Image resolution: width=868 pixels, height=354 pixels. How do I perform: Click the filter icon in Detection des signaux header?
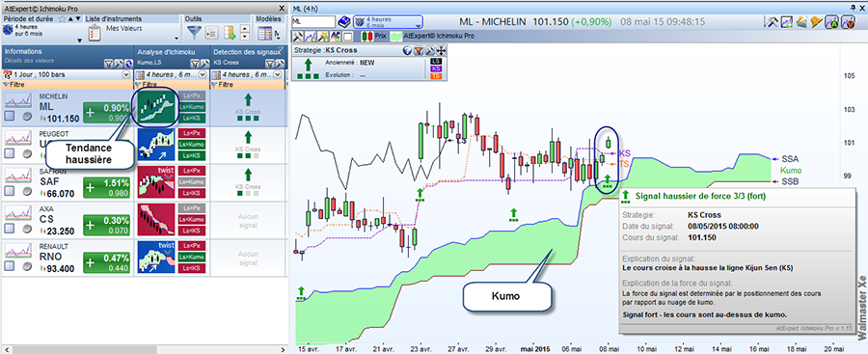(x=271, y=64)
